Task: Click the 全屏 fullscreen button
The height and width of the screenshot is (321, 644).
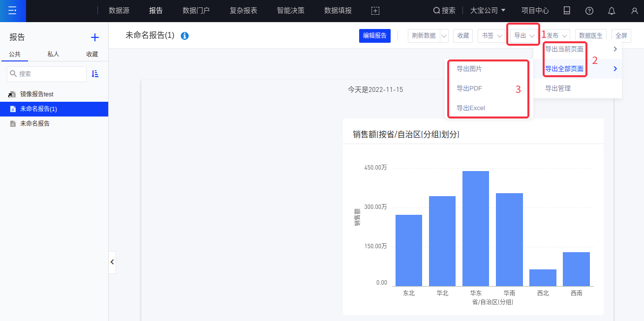Action: (x=621, y=36)
